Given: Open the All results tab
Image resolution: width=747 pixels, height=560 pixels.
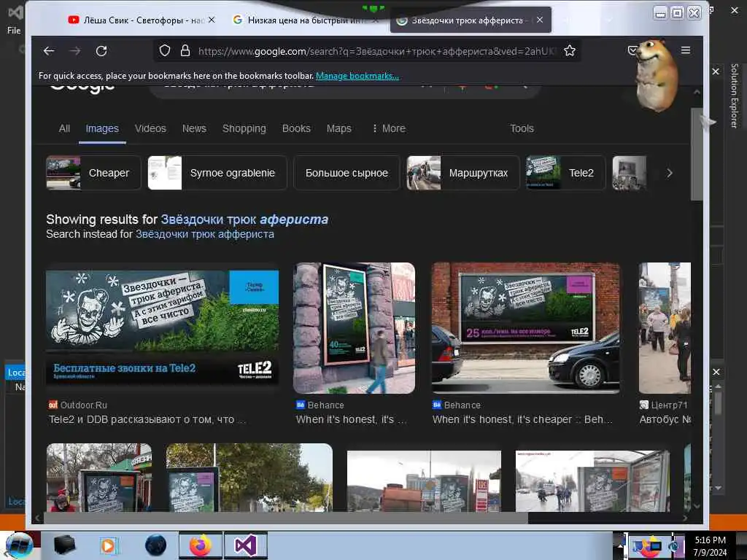Looking at the screenshot, I should [64, 128].
